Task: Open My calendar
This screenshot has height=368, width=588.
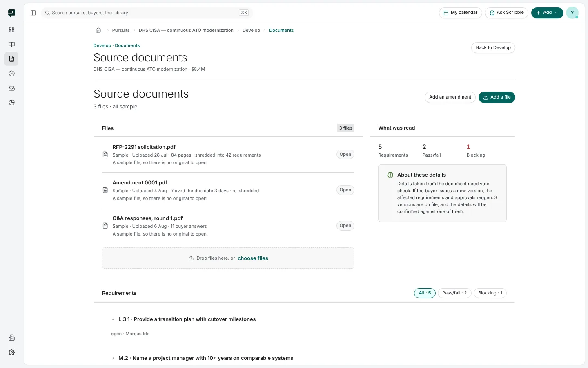Action: click(461, 13)
